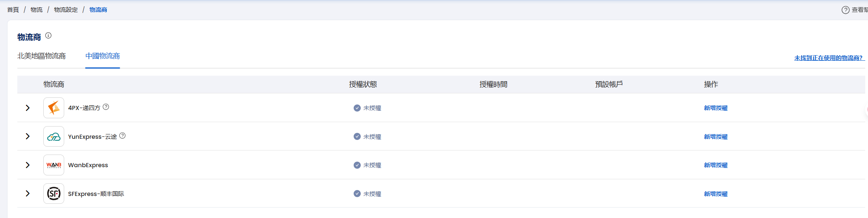Click the question mark help icon at top right
This screenshot has height=218, width=868.
point(845,10)
